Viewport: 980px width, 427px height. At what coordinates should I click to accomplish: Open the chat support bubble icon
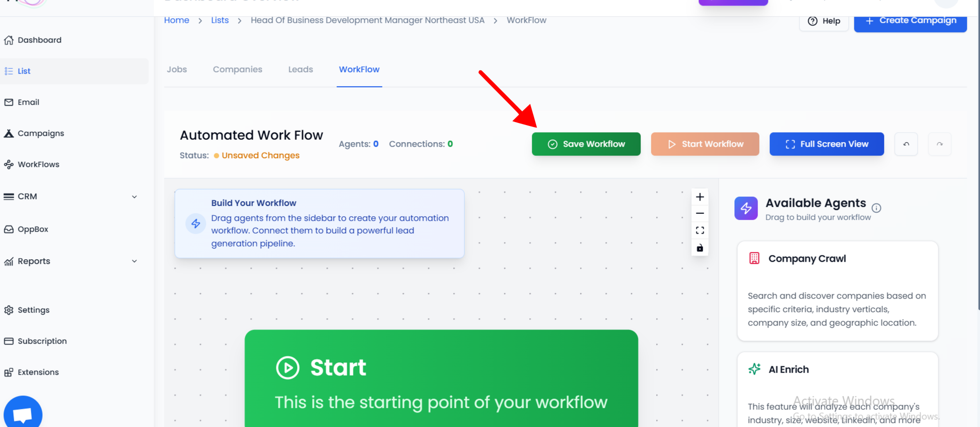[23, 414]
